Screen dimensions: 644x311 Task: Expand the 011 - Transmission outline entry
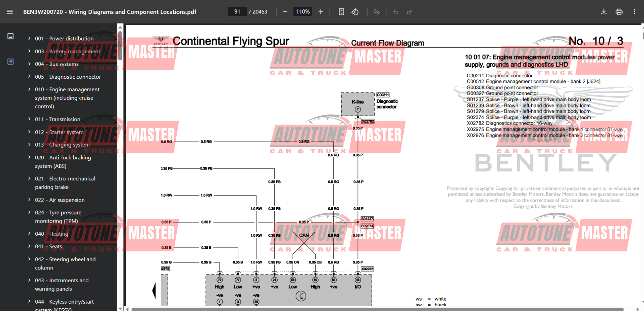click(29, 119)
